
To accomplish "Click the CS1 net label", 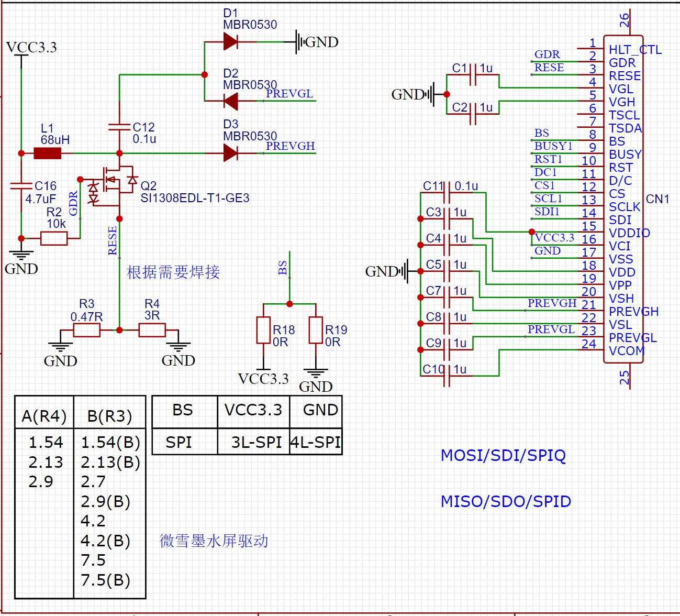I will pos(544,185).
